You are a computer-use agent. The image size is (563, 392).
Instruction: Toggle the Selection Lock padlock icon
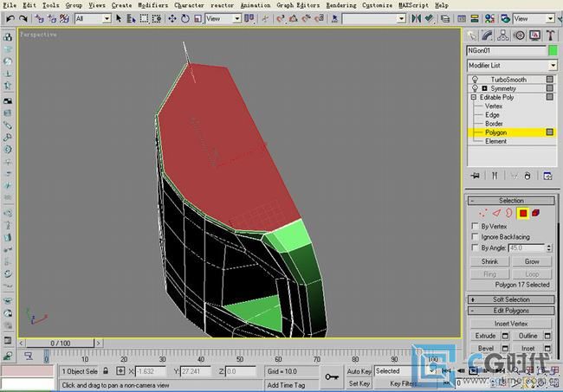pos(106,371)
